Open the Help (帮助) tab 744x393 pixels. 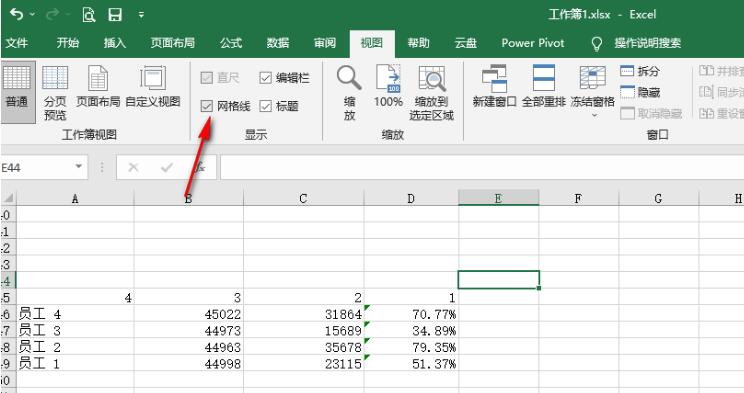(x=418, y=43)
